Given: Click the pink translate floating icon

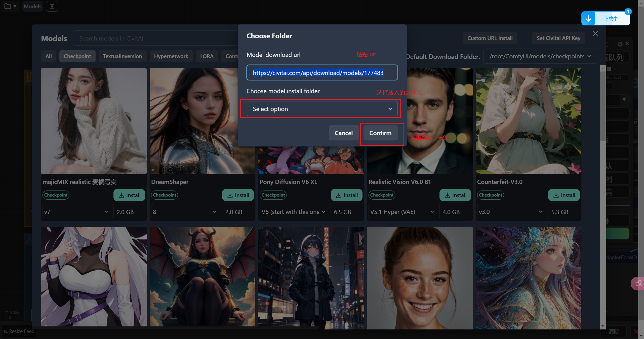Looking at the screenshot, I should 638,284.
